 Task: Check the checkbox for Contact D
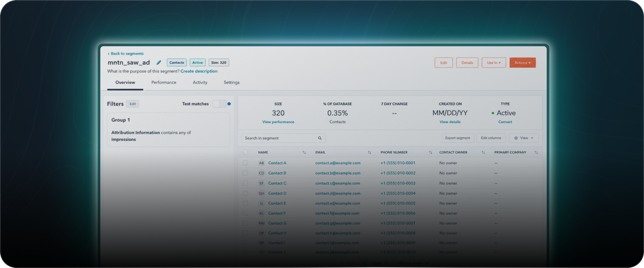point(245,193)
